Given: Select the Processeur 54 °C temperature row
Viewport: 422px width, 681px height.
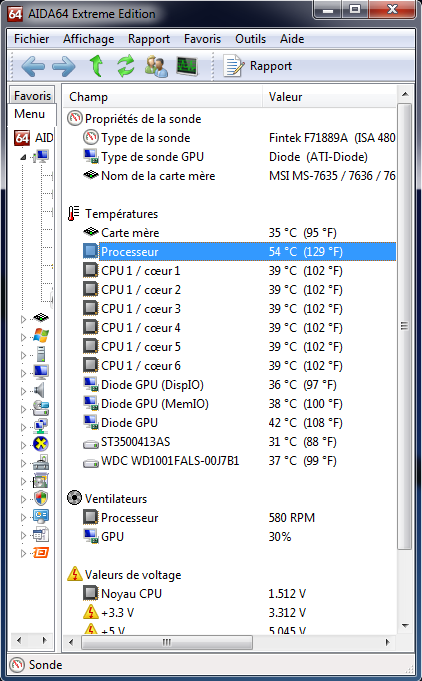Looking at the screenshot, I should coord(239,251).
